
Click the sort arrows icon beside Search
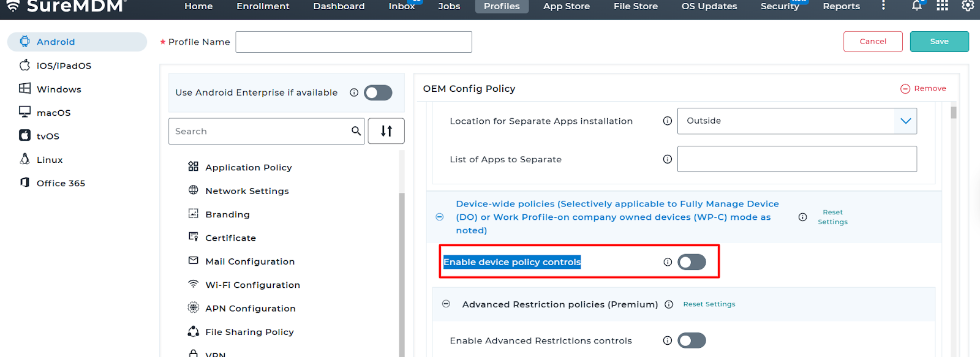386,131
